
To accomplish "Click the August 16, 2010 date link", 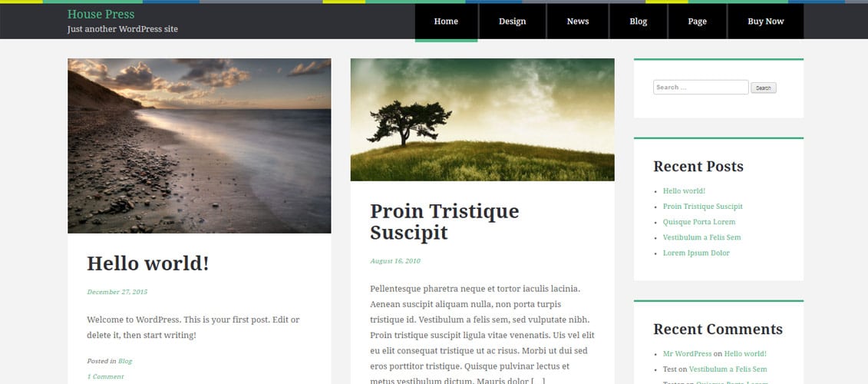I will click(395, 260).
